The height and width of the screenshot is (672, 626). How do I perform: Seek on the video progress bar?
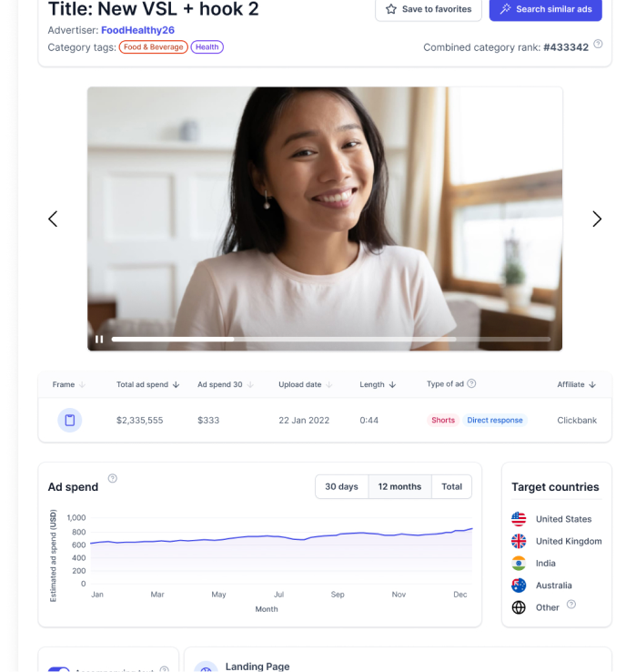[x=330, y=339]
